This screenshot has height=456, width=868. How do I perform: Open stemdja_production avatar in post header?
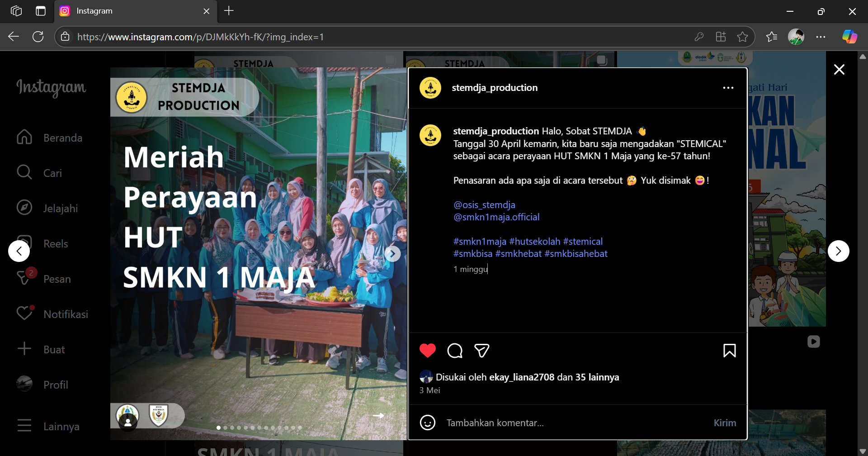point(430,88)
